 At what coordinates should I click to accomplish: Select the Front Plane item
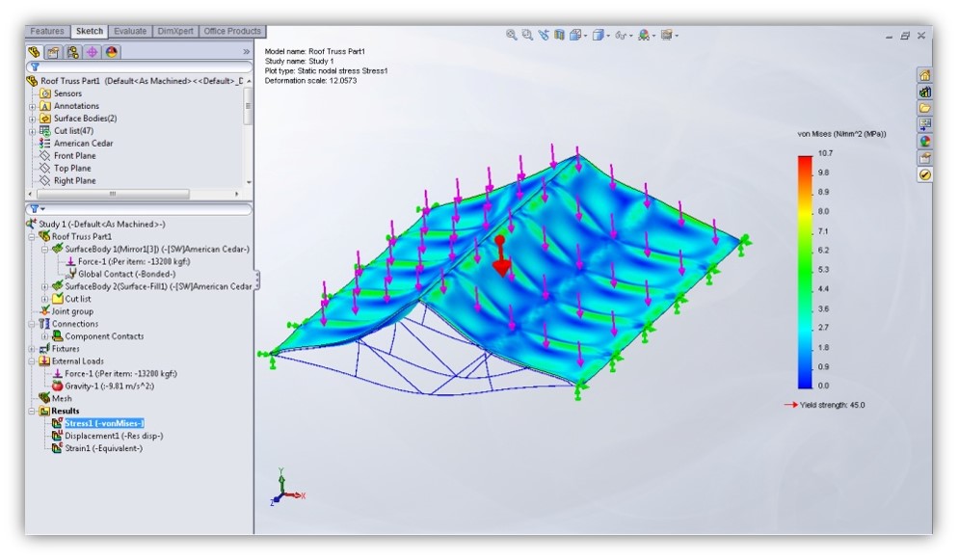74,156
